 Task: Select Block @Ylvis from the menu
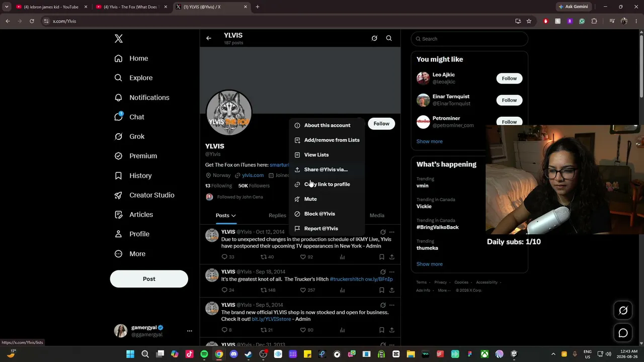tap(327, 214)
